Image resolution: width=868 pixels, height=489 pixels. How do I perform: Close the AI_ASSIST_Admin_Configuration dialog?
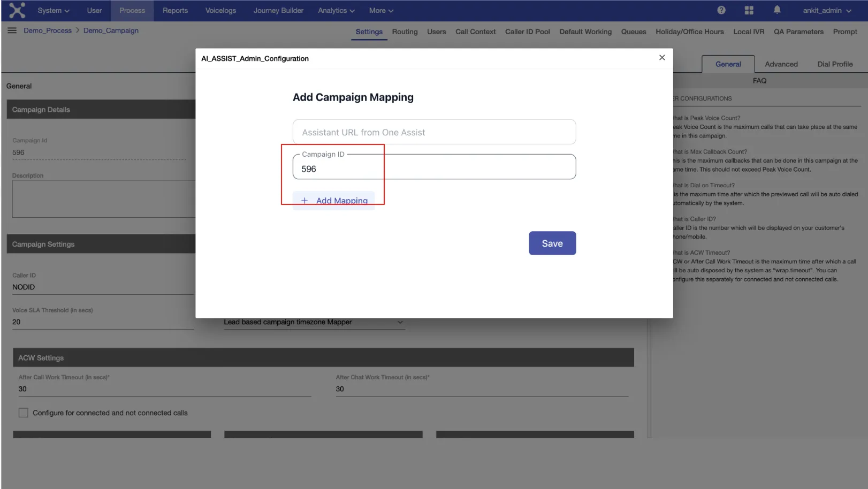click(662, 58)
